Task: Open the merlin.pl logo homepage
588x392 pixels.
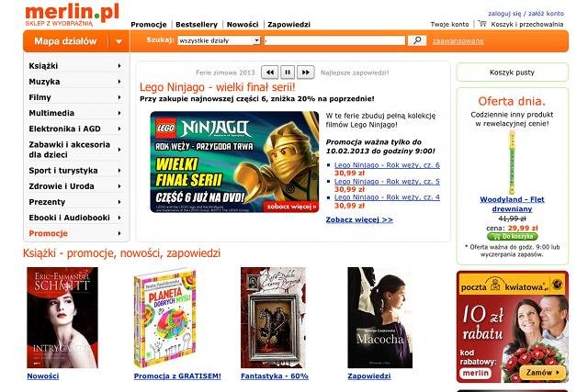Action: [x=72, y=15]
